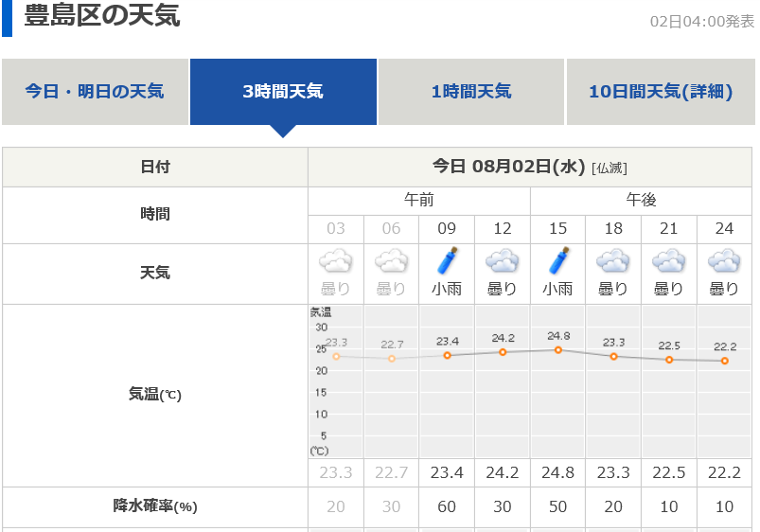The width and height of the screenshot is (760, 532).
Task: Open the 今日・明日の天気 tab
Action: tap(95, 92)
